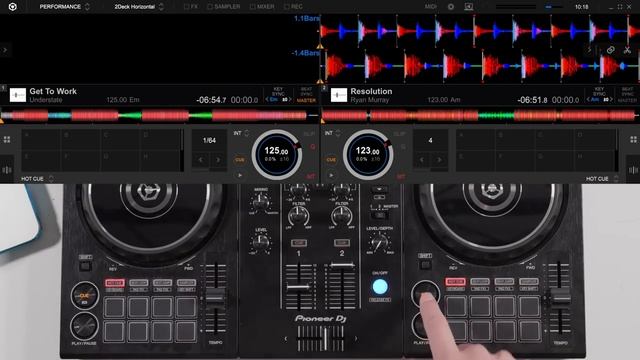Expand the left side panel arrow
Screen dimensions: 640x360
tap(5, 50)
